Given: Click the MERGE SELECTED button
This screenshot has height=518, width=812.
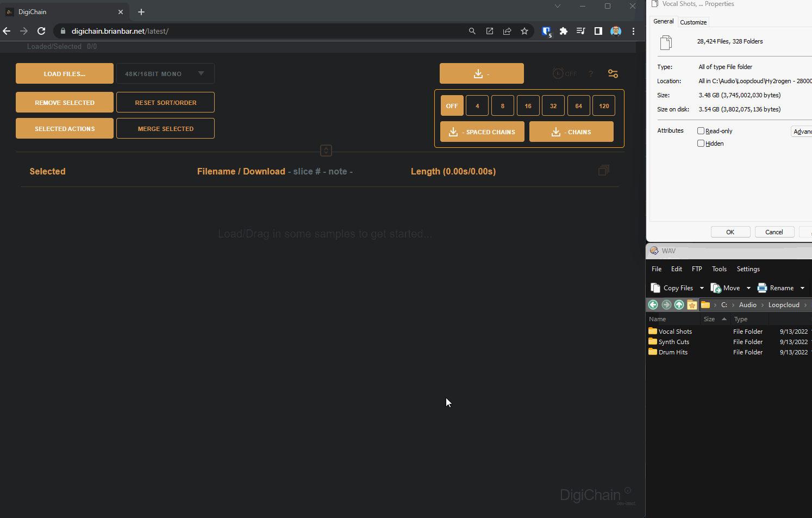Looking at the screenshot, I should pos(165,129).
